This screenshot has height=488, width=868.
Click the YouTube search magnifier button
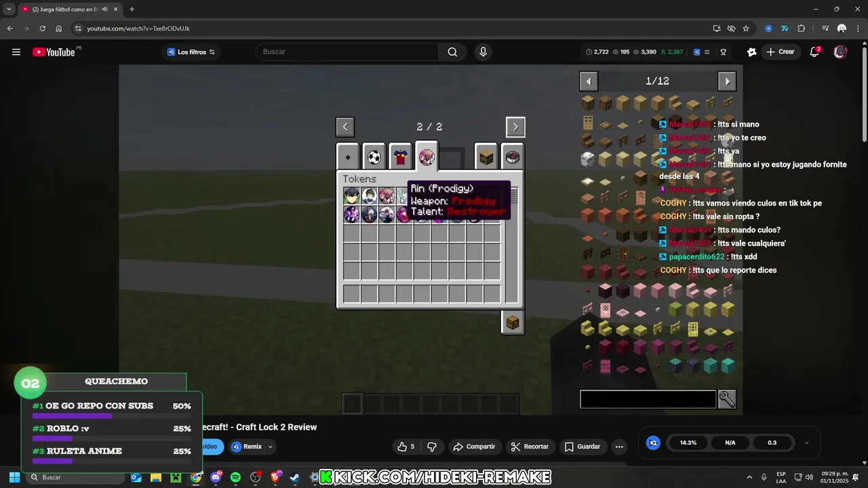[x=452, y=52]
